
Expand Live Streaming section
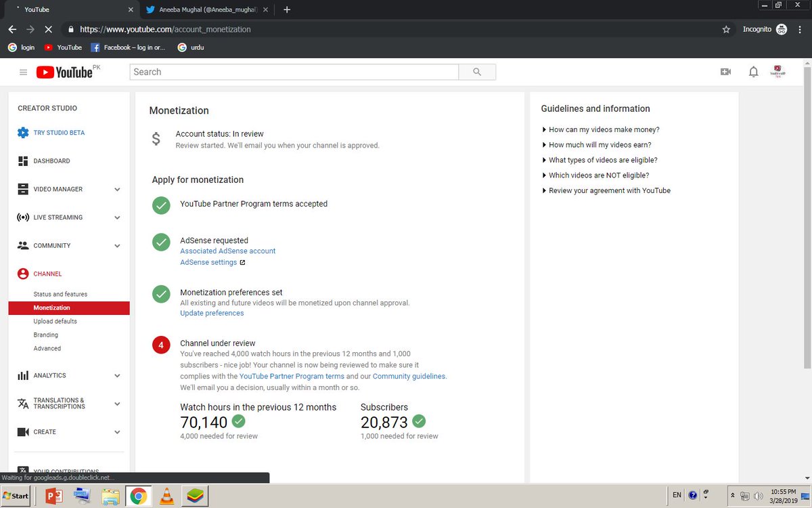tap(117, 218)
